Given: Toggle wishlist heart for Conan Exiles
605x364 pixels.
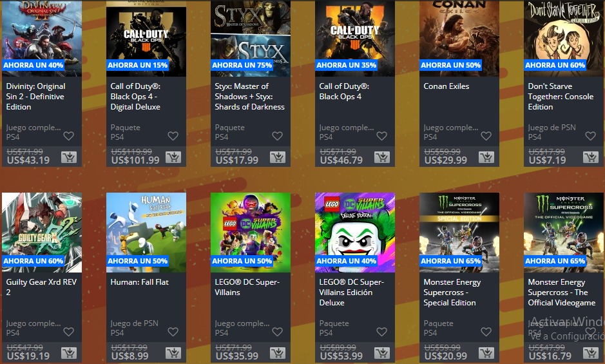Looking at the screenshot, I should point(486,136).
